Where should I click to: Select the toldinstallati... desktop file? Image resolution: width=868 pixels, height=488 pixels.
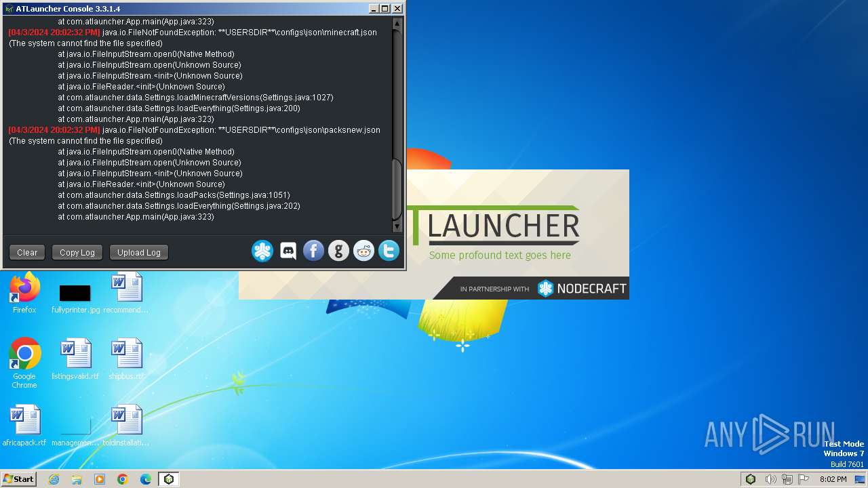pos(126,426)
